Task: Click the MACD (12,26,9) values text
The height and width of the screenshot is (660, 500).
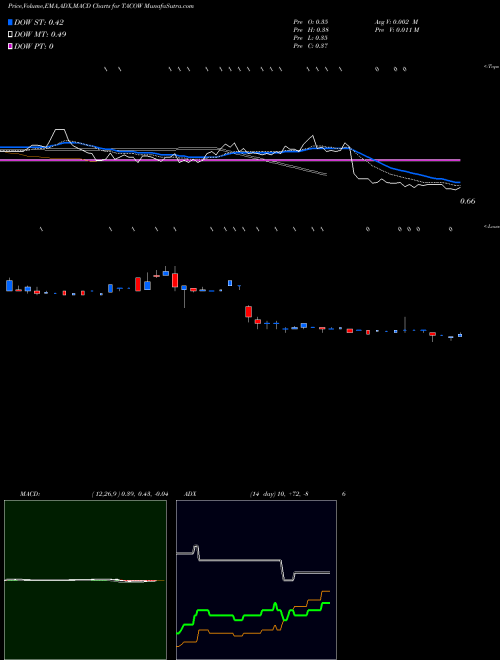Action: (130, 494)
